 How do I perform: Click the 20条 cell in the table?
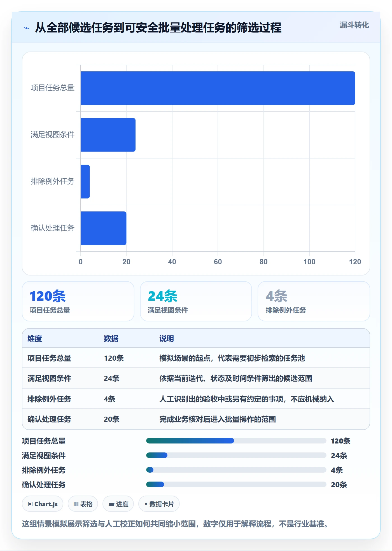click(112, 419)
